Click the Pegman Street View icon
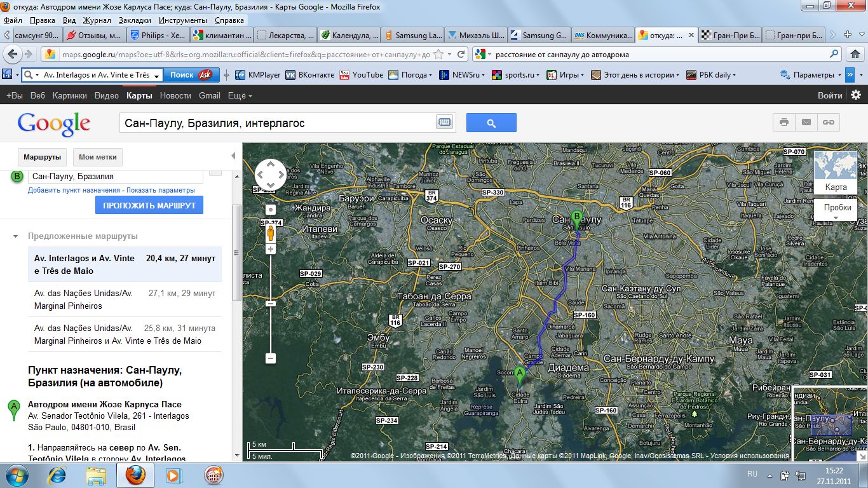 271,233
